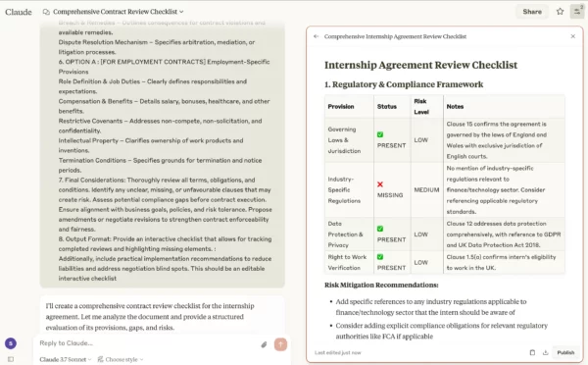Open the Claude 3.7 Sonnet model selector
588x365 pixels.
pyautogui.click(x=66, y=359)
